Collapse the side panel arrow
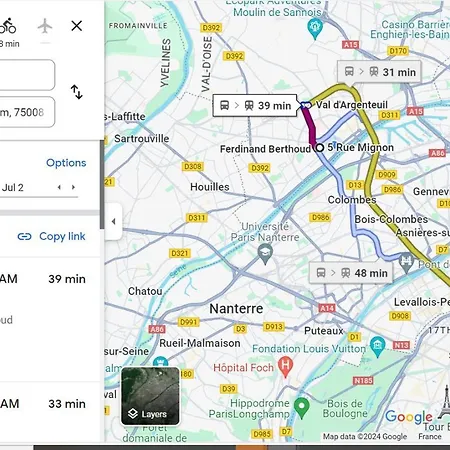This screenshot has width=450, height=450. 113,221
